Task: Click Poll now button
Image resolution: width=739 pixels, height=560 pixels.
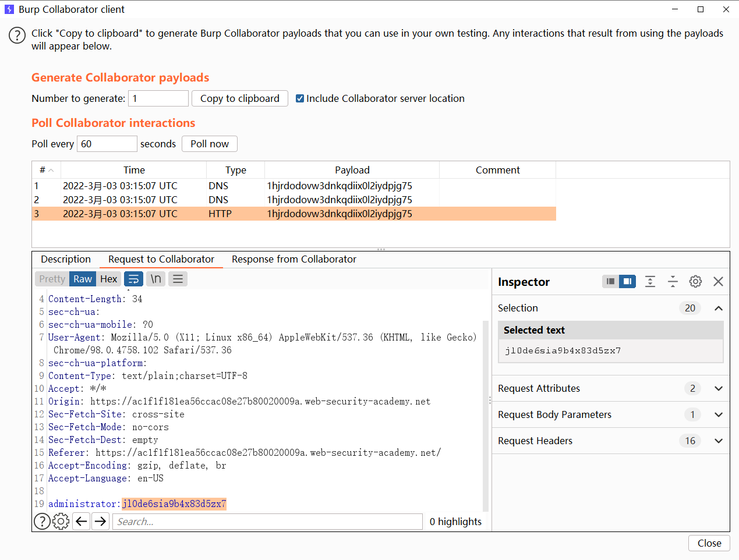Action: (210, 144)
